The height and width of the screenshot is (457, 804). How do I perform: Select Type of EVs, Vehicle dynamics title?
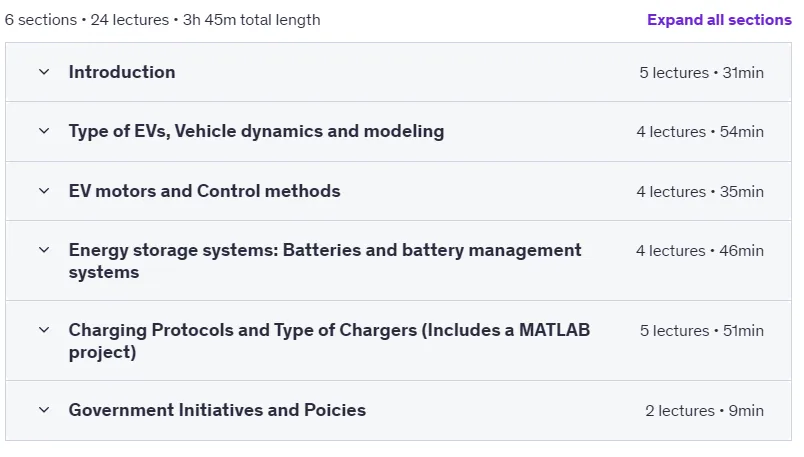click(x=256, y=131)
